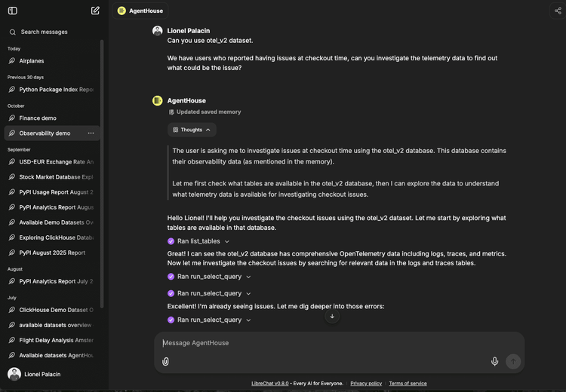Open Stock Market Database conversation
Viewport: 566px width, 392px height.
56,177
